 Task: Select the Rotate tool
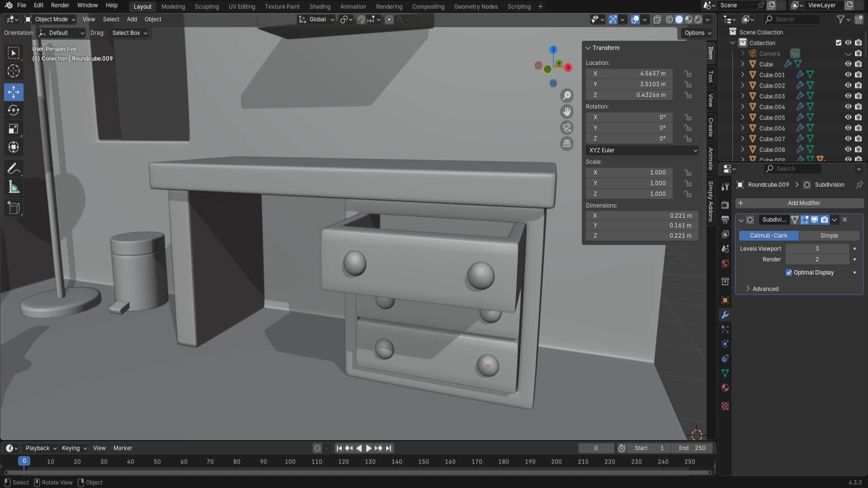[x=14, y=110]
